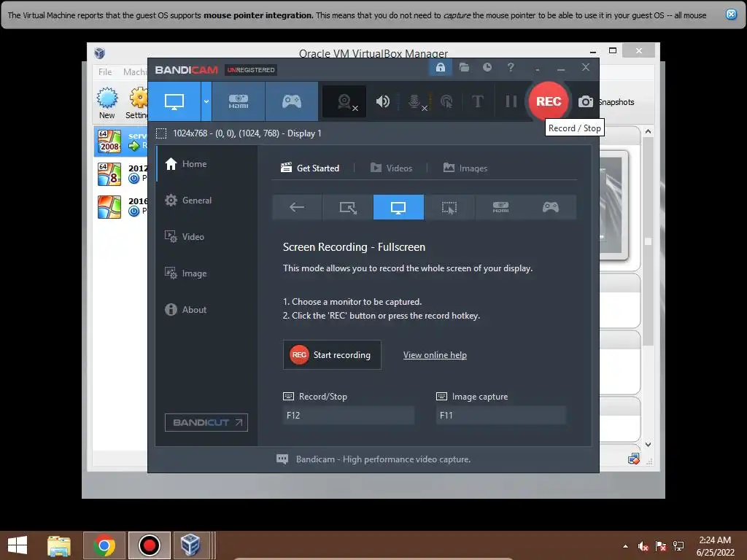Select Bandicam screen recording mode in top toolbar

[174, 101]
